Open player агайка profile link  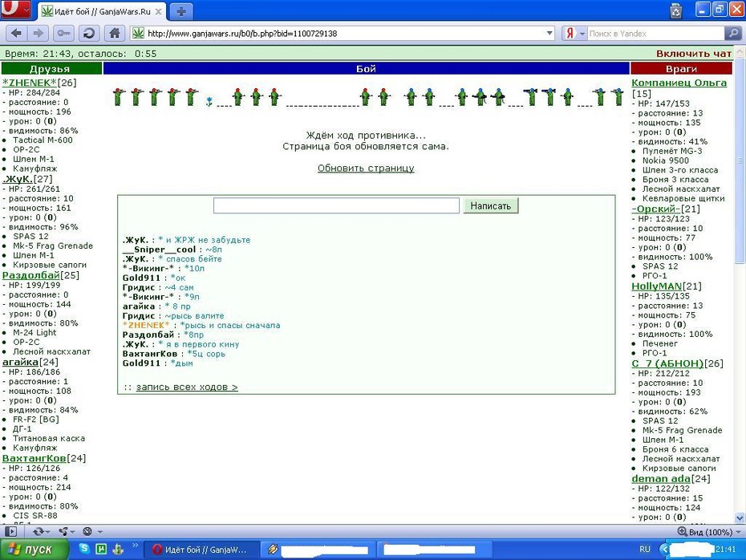click(21, 362)
